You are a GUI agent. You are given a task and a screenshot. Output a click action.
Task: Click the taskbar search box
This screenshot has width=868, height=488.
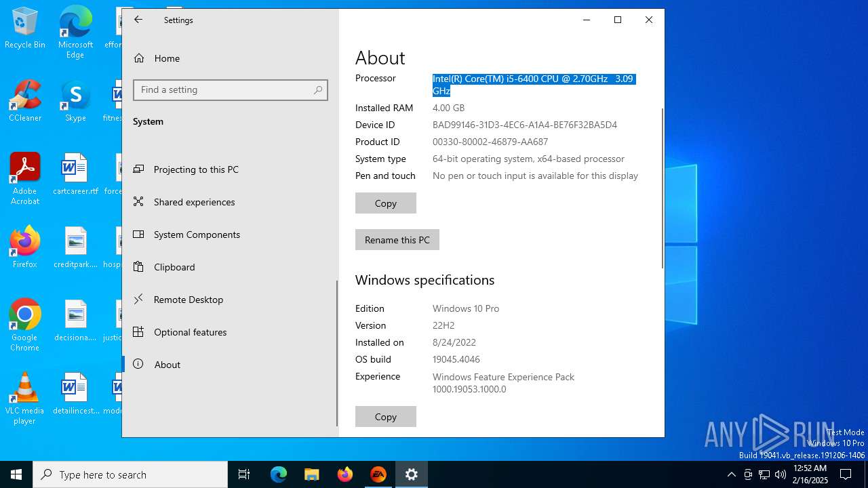tap(130, 474)
